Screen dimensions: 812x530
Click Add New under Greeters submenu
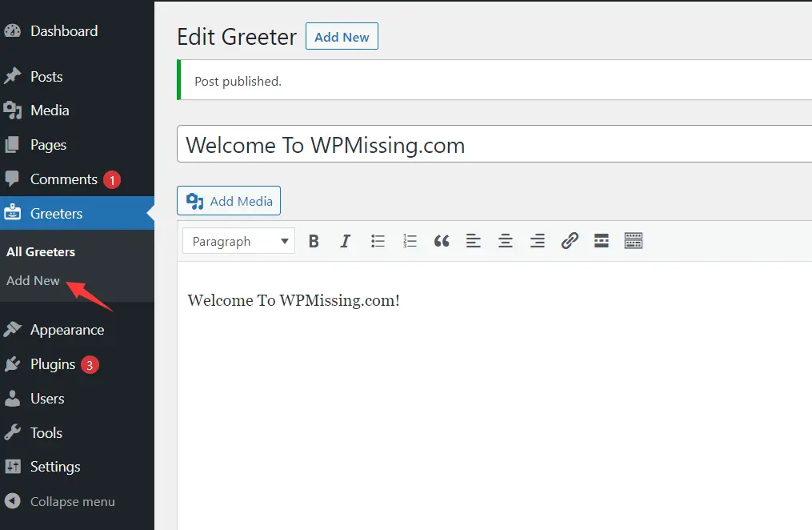tap(33, 280)
